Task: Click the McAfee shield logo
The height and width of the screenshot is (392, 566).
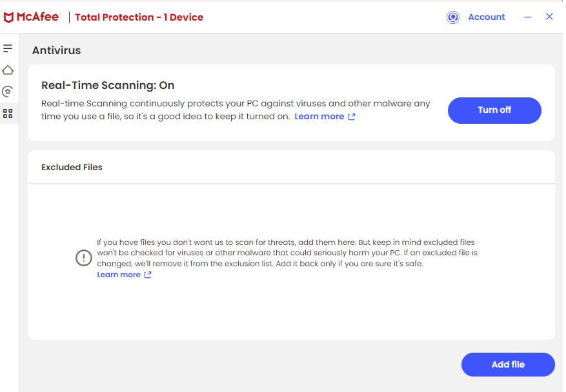Action: 8,17
